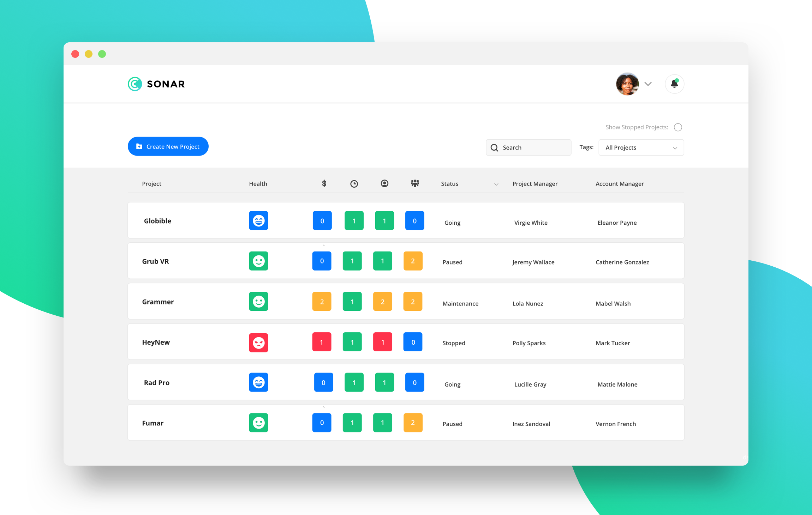This screenshot has height=515, width=812.
Task: Click Grub VR's smiling health indicator
Action: tap(258, 261)
